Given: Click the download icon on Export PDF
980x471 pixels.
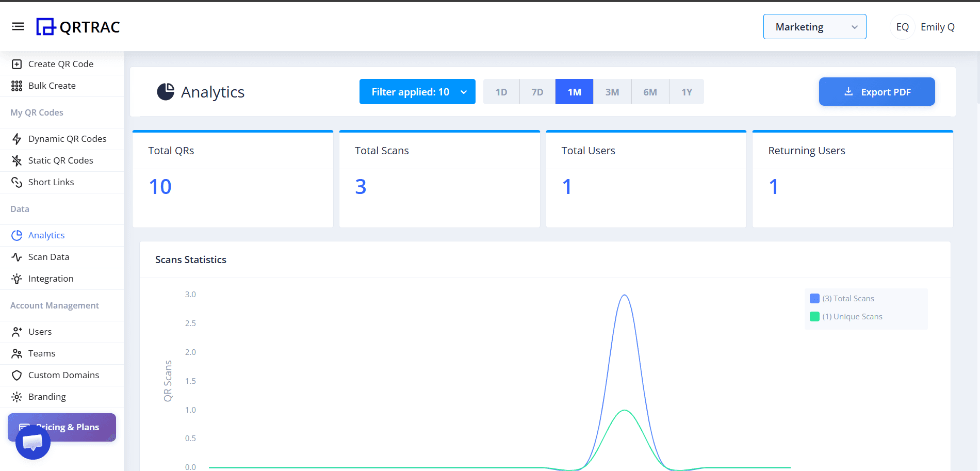Looking at the screenshot, I should click(x=848, y=92).
